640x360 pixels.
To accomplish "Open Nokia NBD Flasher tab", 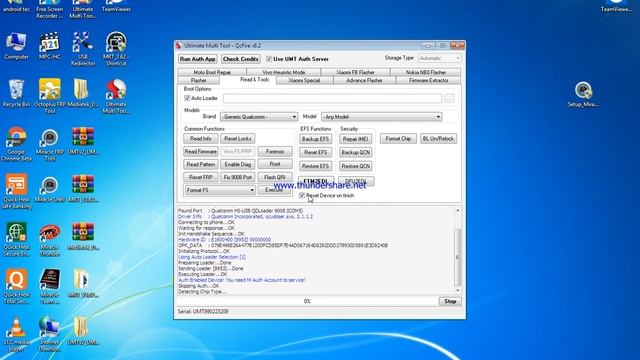I will coord(426,72).
